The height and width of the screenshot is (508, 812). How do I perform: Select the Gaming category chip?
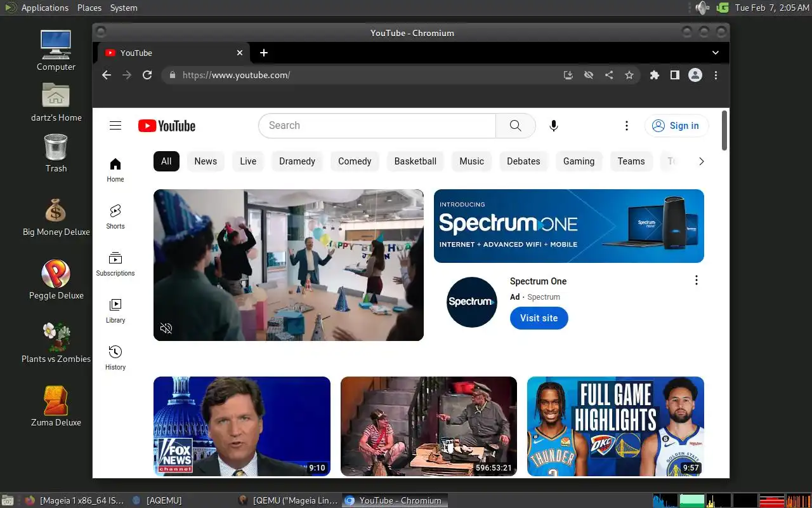click(579, 161)
